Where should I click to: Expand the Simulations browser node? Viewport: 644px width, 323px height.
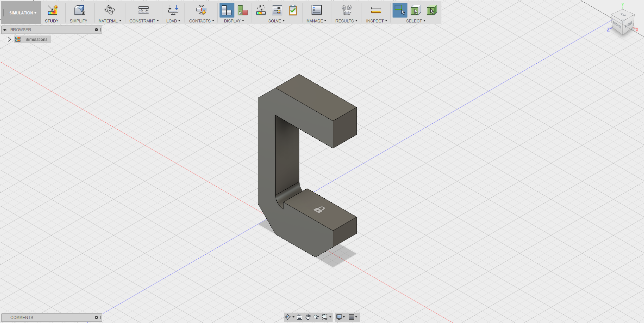coord(9,39)
